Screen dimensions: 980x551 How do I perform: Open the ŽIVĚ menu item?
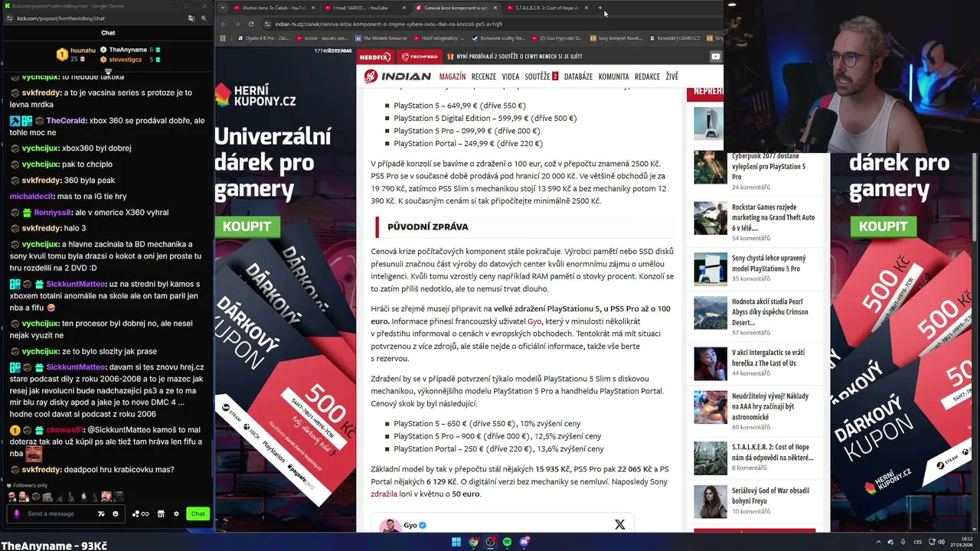click(x=671, y=77)
